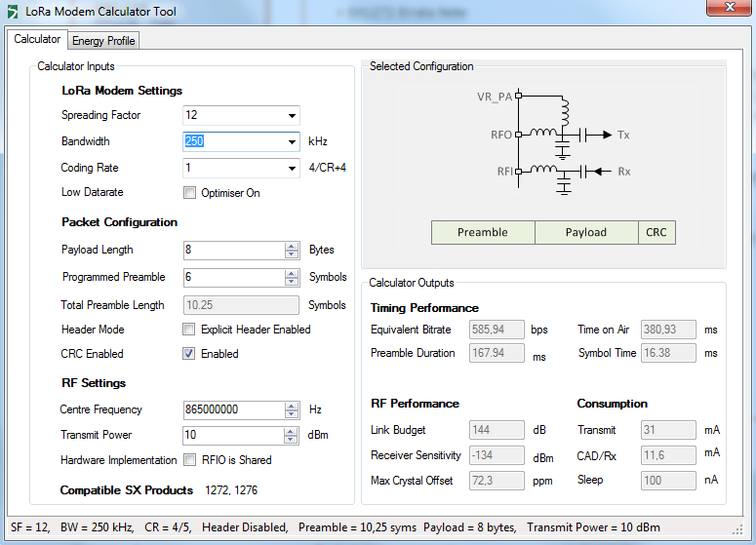Click the CAD/Rx consumption value 11,6
756x545 pixels.
click(668, 455)
